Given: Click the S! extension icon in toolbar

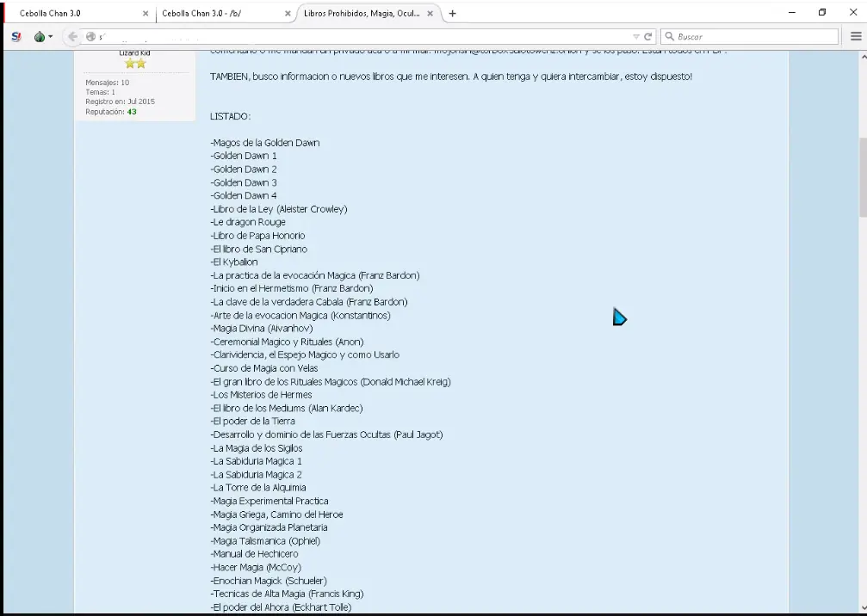Looking at the screenshot, I should point(16,36).
